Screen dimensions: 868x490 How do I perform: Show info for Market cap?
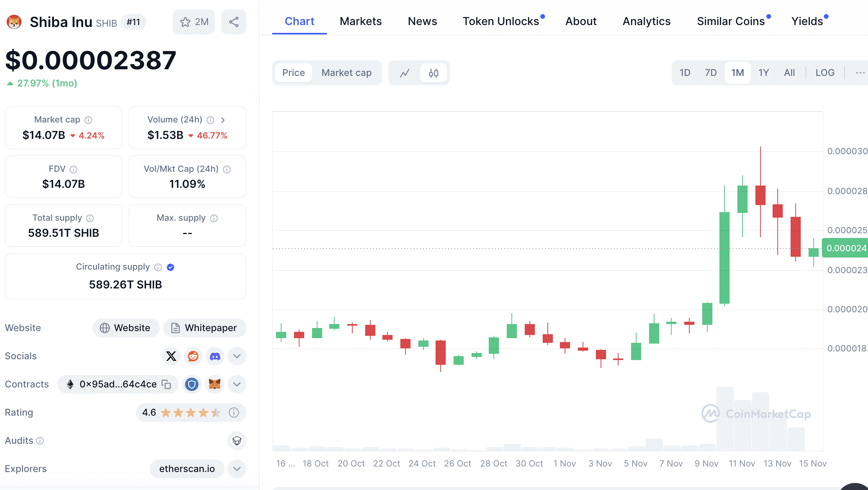coord(88,120)
